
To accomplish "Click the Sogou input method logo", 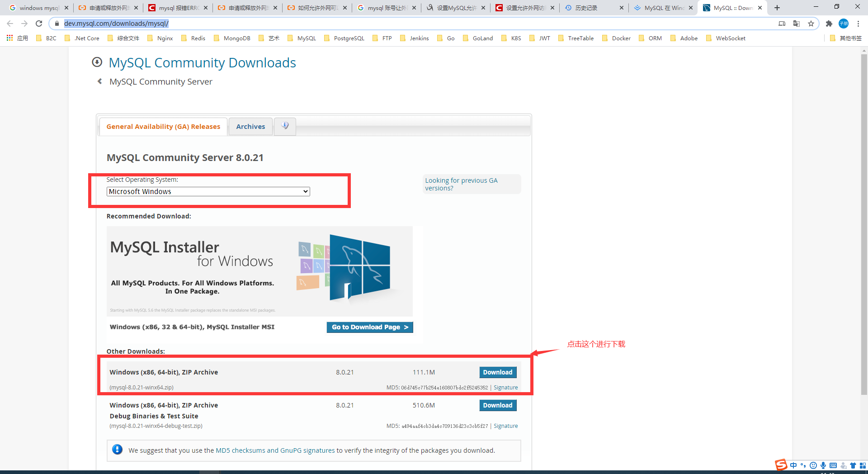I will (x=781, y=465).
